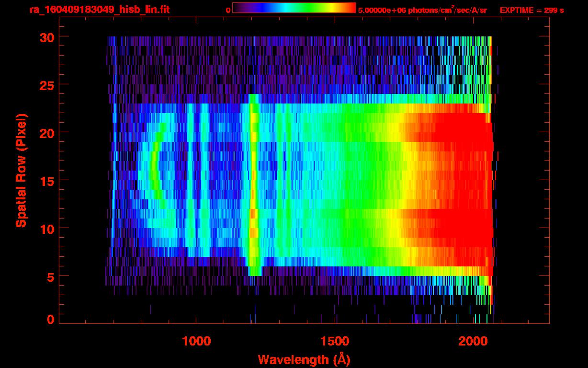Click the filename title ra_160409183049_hisb_lin.fit
Viewport: 588px width, 368px height.
(99, 10)
